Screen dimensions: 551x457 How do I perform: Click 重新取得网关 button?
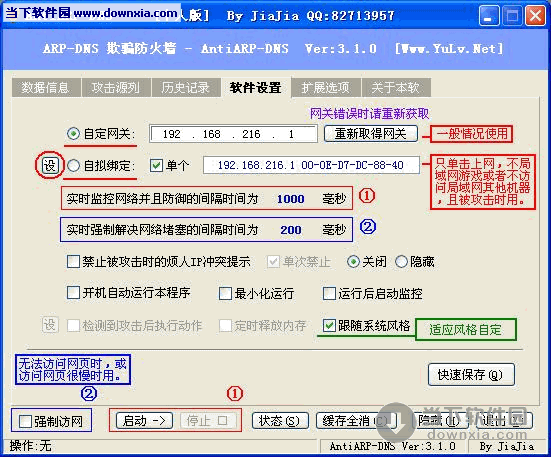tap(370, 134)
